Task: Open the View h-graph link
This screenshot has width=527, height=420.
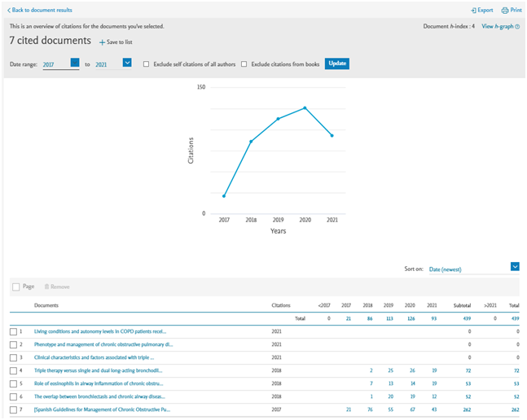Action: click(x=497, y=26)
